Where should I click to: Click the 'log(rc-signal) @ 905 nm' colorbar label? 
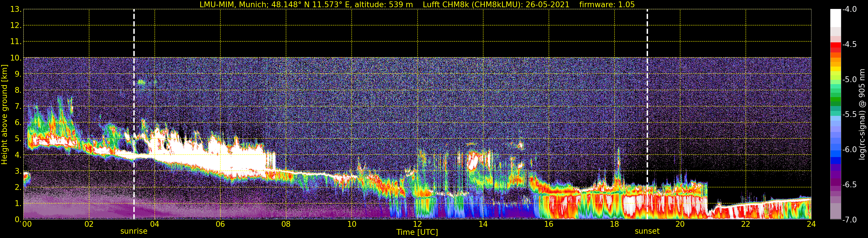tap(862, 115)
